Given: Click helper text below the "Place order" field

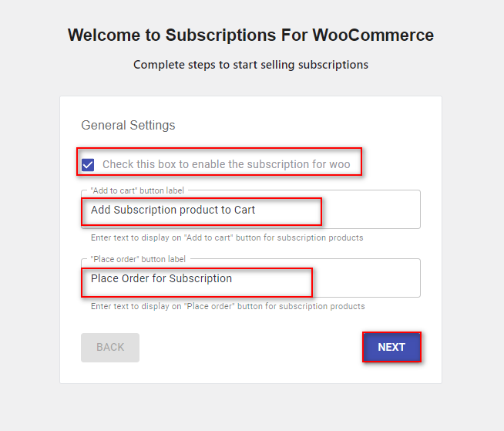Looking at the screenshot, I should tap(227, 306).
